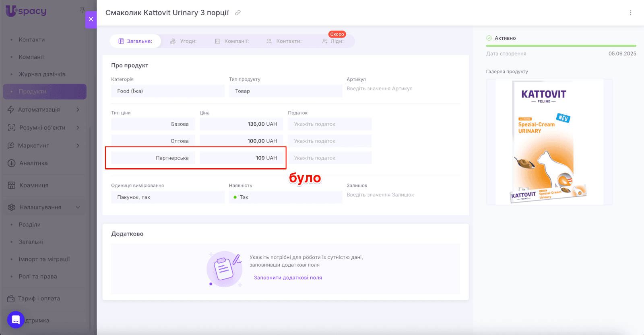Image resolution: width=644 pixels, height=335 pixels.
Task: Click the Галерея продукту label
Action: click(x=507, y=72)
